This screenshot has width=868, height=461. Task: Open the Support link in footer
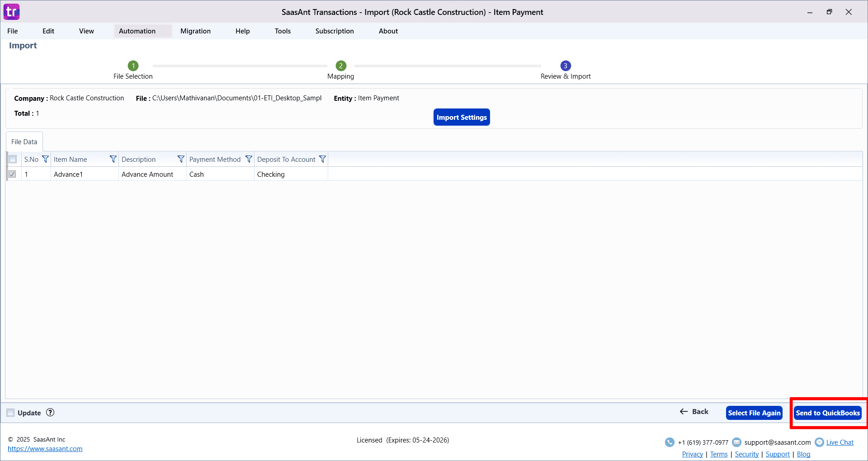pyautogui.click(x=777, y=454)
